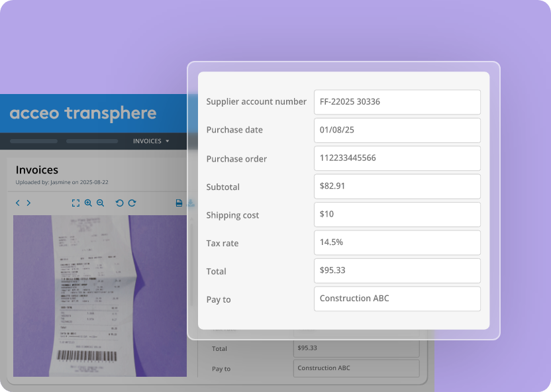Click the fit-to-screen fullscreen icon
This screenshot has width=551, height=392.
click(x=75, y=203)
